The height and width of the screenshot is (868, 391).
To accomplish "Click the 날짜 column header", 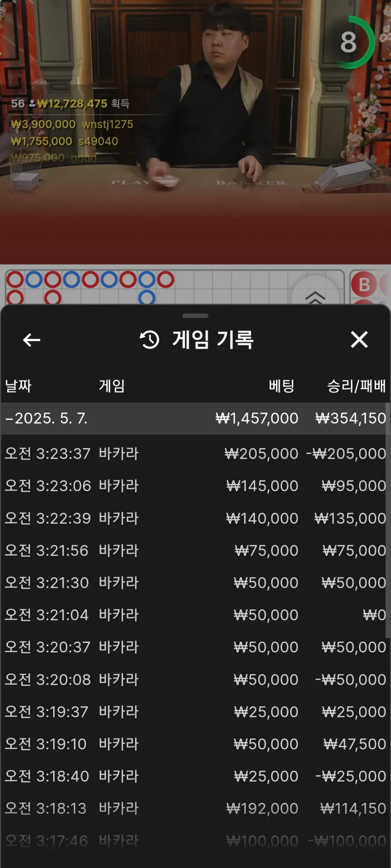I will click(x=18, y=386).
